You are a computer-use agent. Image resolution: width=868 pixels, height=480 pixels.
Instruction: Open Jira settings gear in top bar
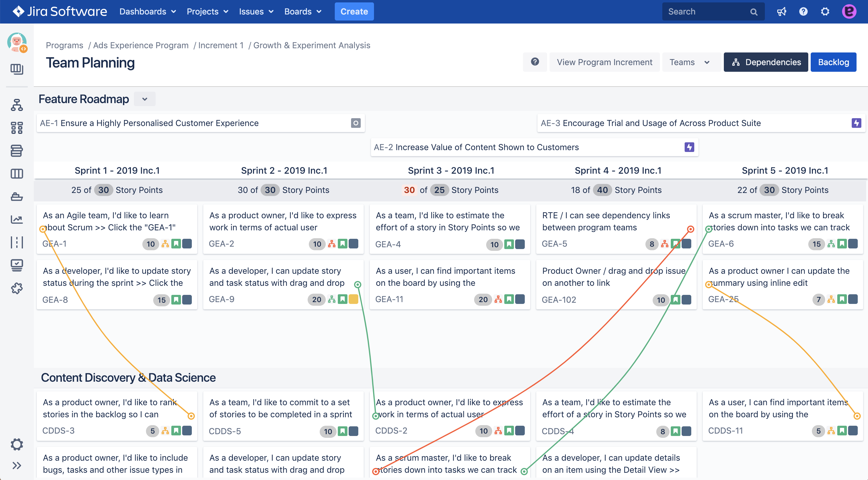point(825,12)
